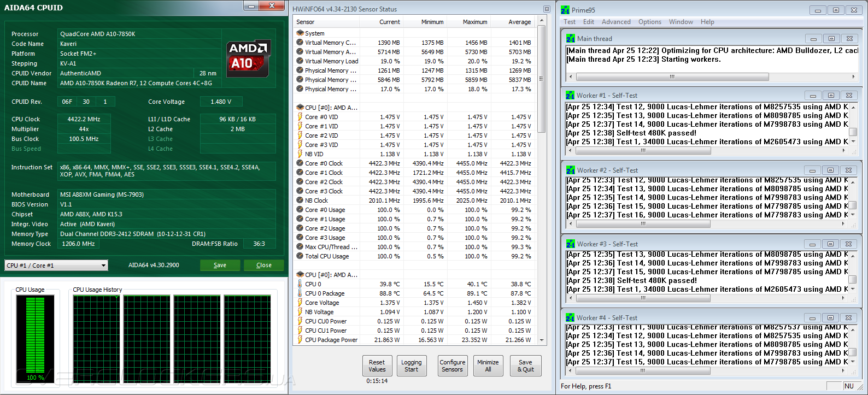The width and height of the screenshot is (868, 395).
Task: Click the processor name "QuadCore AMD A10-7850K"
Action: [x=98, y=34]
